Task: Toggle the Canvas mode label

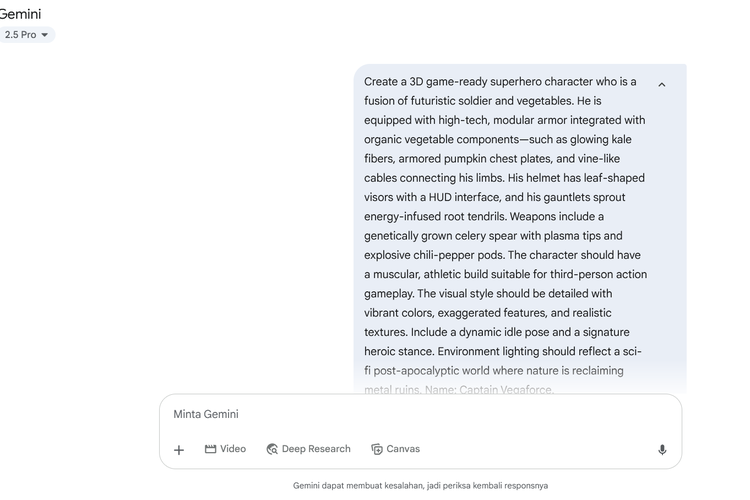Action: pos(403,449)
